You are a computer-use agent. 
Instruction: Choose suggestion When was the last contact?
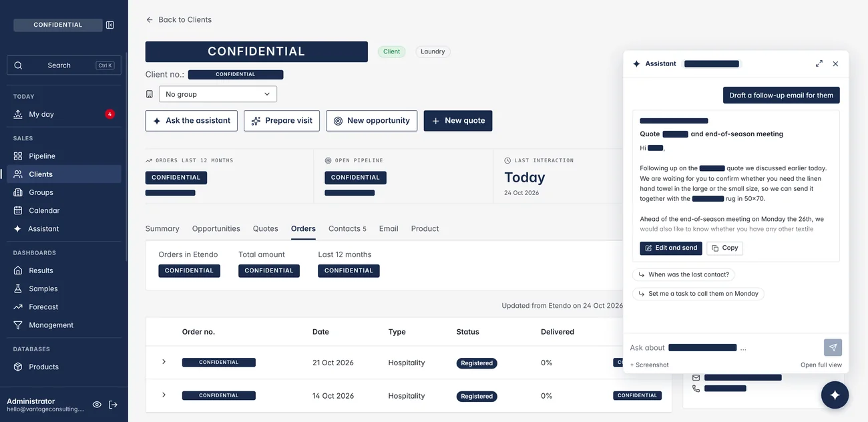(684, 274)
